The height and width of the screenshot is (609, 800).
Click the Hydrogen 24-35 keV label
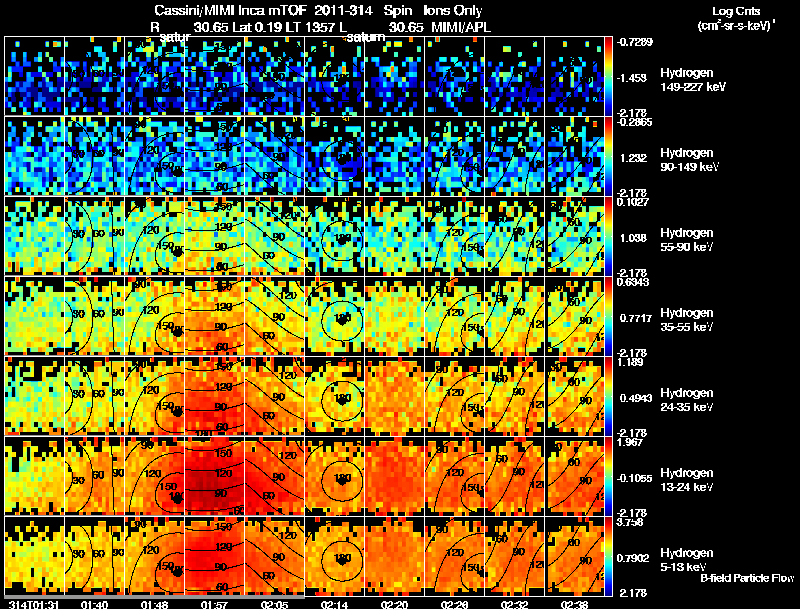point(686,400)
